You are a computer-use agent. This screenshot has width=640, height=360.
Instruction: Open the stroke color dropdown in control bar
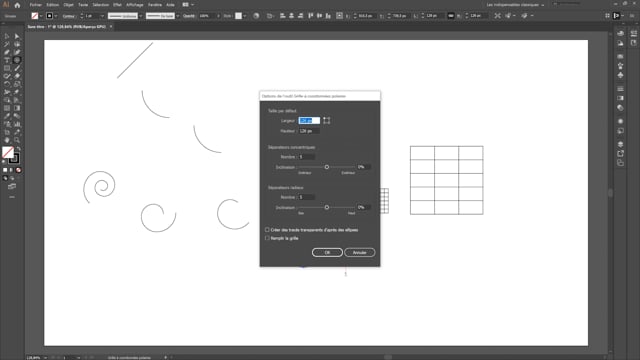56,16
